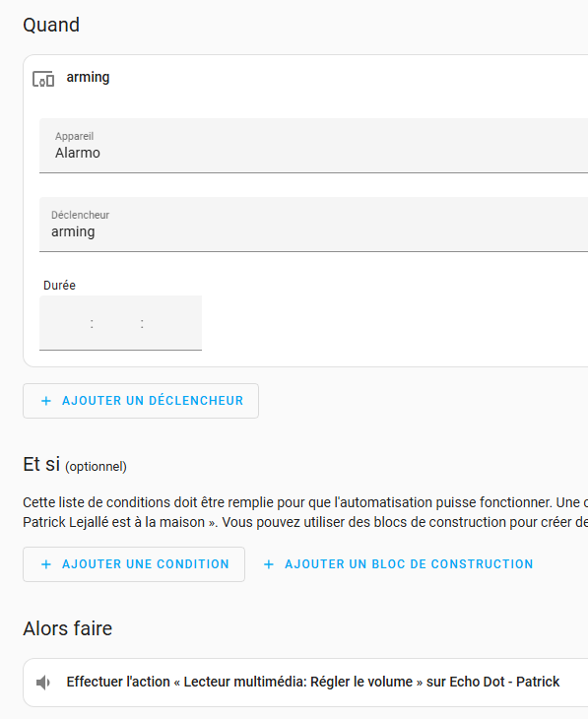The image size is (588, 719).
Task: Click the plus icon in Ajouter un déclencheur
Action: coord(46,401)
